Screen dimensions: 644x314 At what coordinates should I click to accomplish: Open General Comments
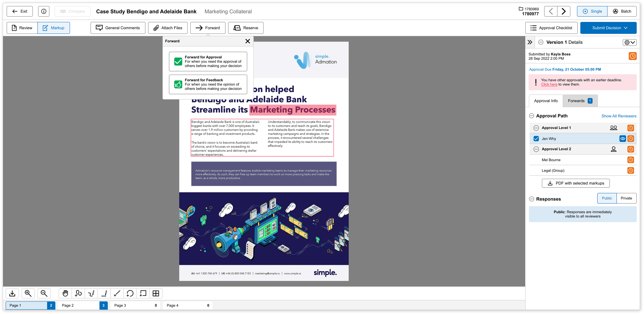click(x=118, y=28)
